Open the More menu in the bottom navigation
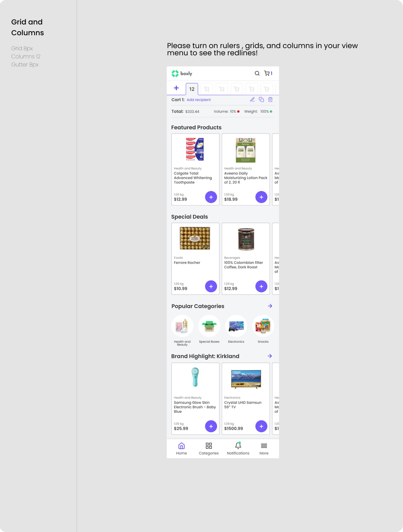This screenshot has width=403, height=532. coord(264,449)
